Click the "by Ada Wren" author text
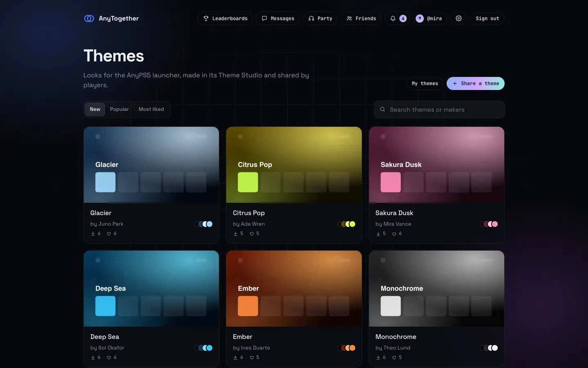Screen dimensions: 588x368 (249, 224)
